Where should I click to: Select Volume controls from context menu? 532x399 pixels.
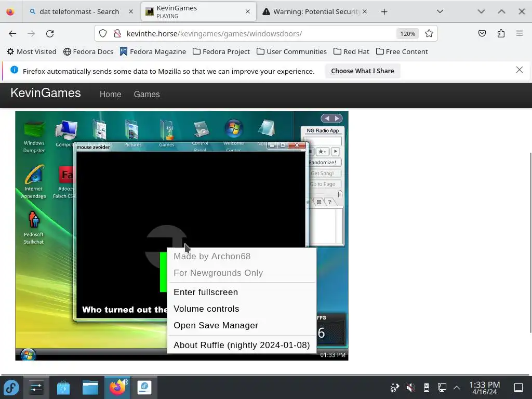206,309
